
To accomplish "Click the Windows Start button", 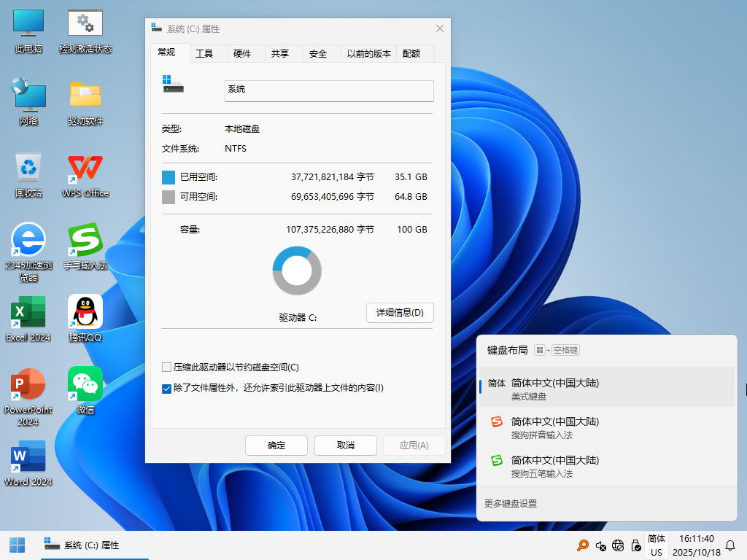I will click(x=17, y=545).
